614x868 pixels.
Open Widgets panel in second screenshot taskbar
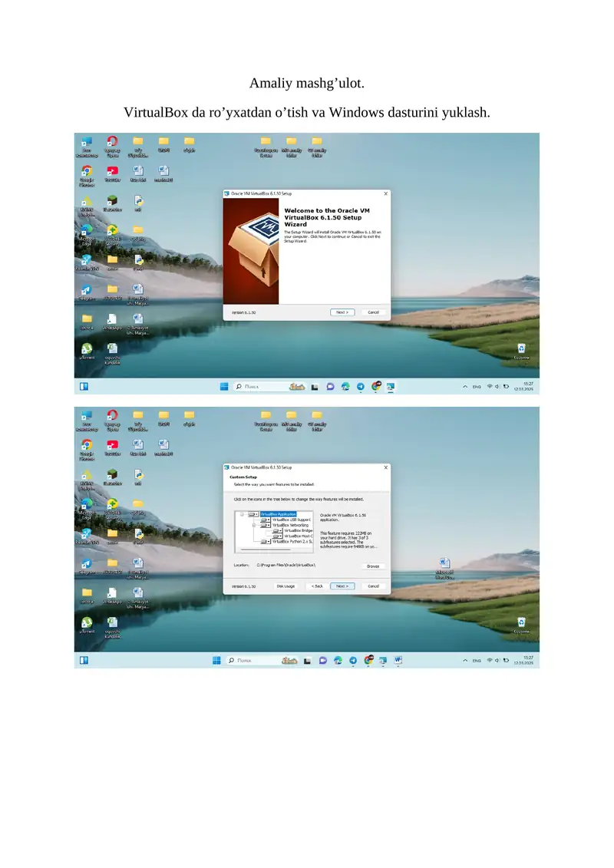point(84,661)
